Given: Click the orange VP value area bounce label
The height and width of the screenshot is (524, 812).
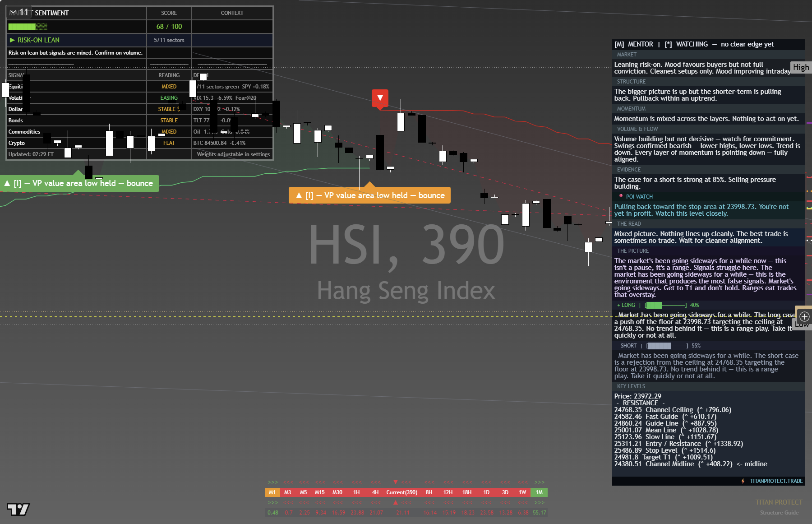Looking at the screenshot, I should click(x=369, y=195).
